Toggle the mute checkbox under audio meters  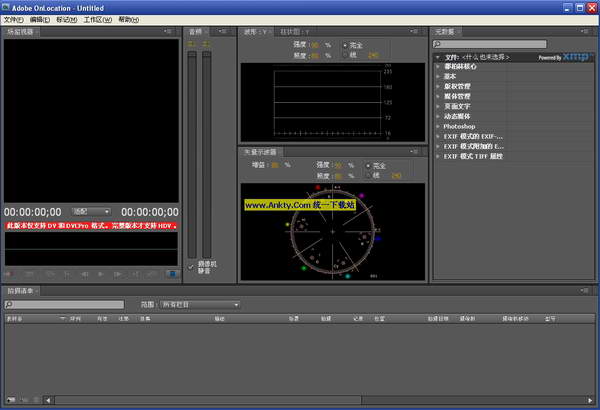click(191, 267)
